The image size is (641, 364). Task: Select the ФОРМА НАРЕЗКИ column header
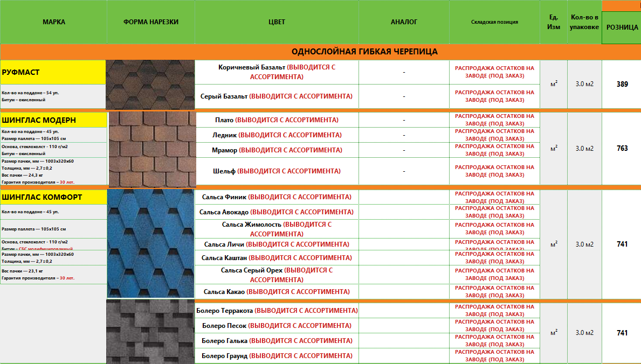coord(151,22)
